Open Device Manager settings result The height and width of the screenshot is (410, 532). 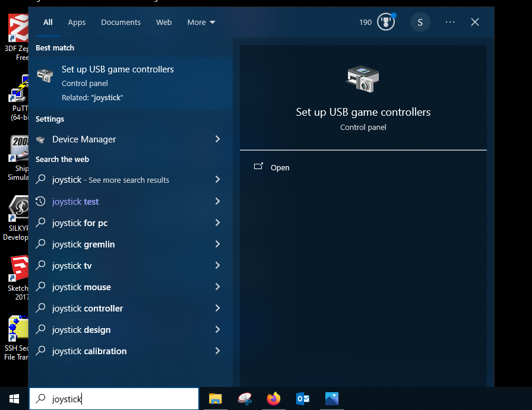(131, 139)
